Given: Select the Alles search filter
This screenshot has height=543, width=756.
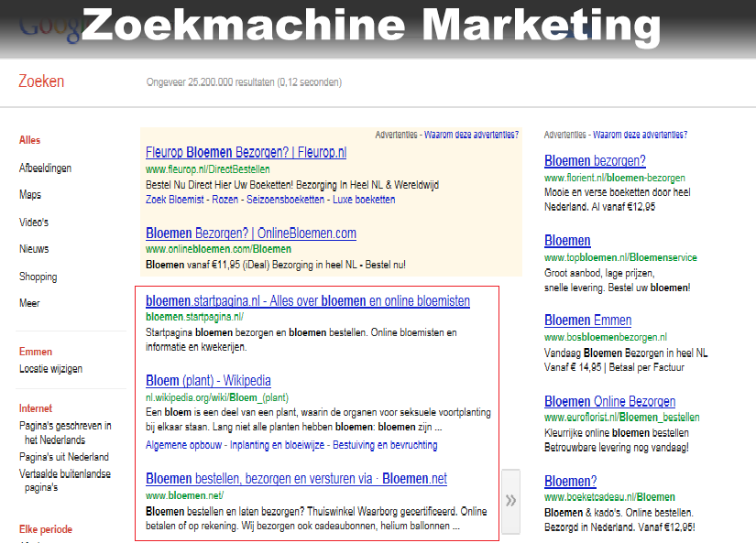Looking at the screenshot, I should coord(29,140).
